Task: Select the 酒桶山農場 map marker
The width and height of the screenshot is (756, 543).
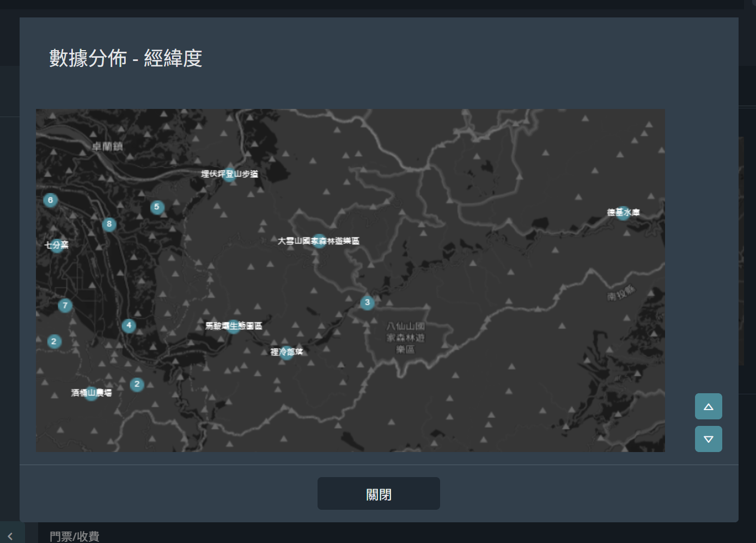Action: click(91, 393)
